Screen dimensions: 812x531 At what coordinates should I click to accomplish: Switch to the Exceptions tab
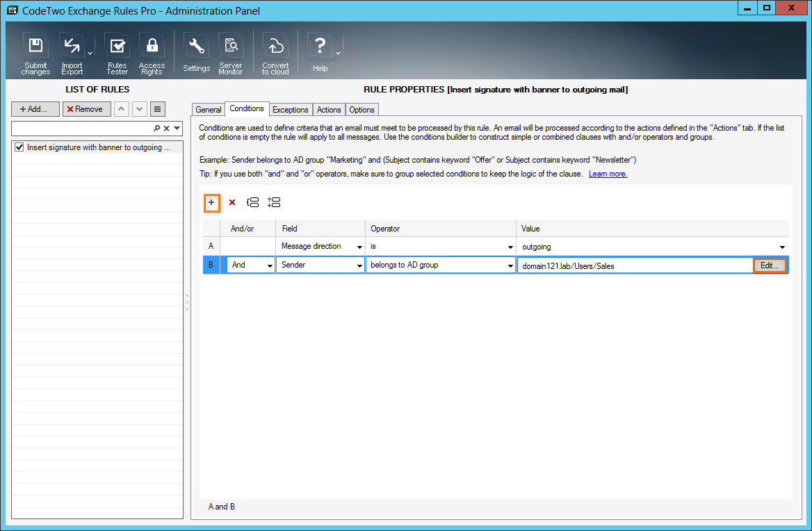pos(291,110)
